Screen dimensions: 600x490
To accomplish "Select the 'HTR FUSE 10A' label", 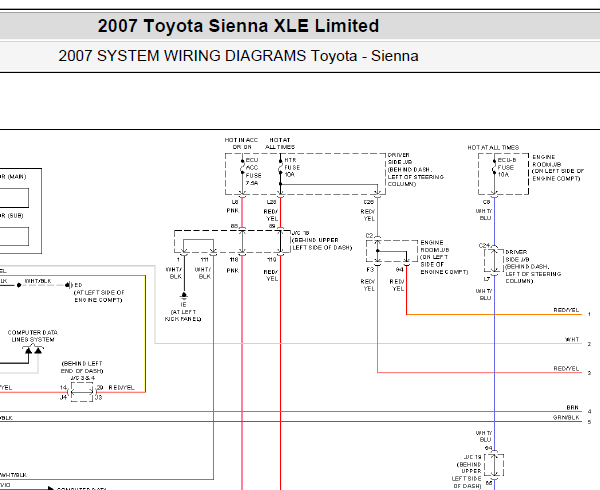I will (292, 167).
